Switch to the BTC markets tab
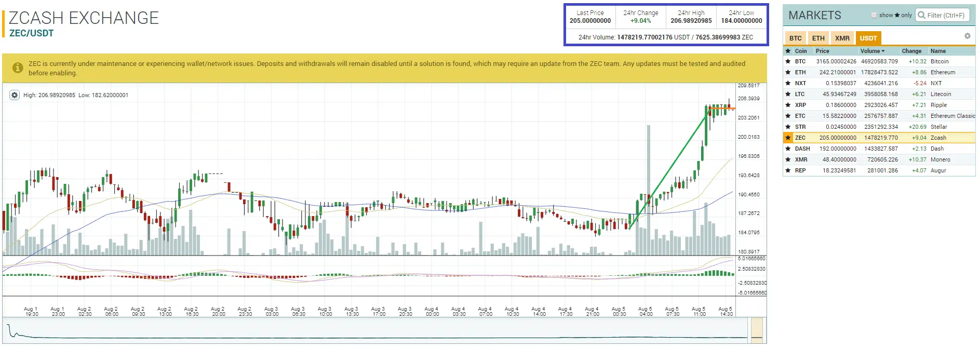The image size is (980, 348). point(795,38)
